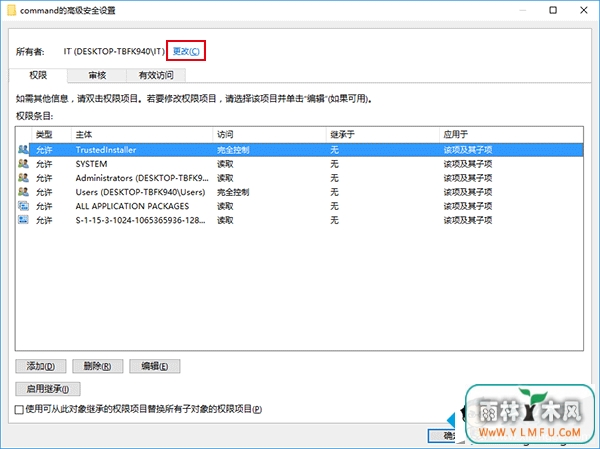Select Administrators (DESKTOP-TBFK9... entry

pyautogui.click(x=300, y=178)
